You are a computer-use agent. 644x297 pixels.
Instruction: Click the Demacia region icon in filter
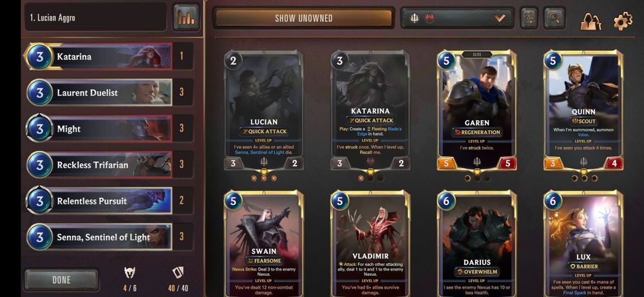click(415, 19)
